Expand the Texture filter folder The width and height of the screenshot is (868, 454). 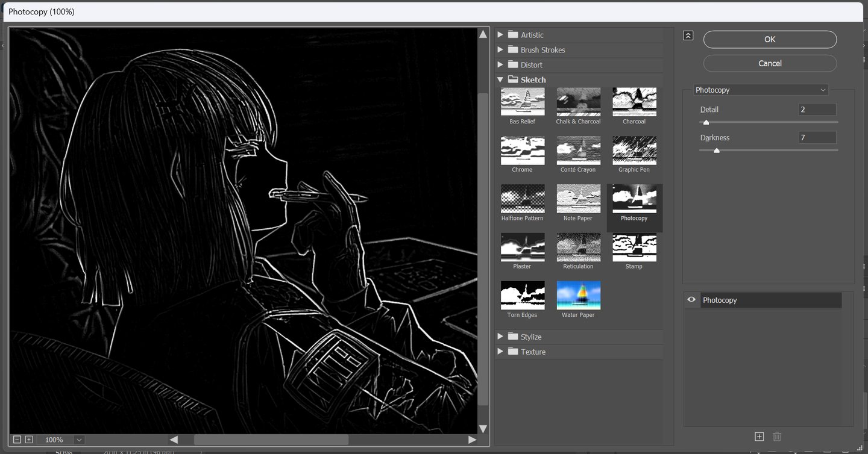500,352
